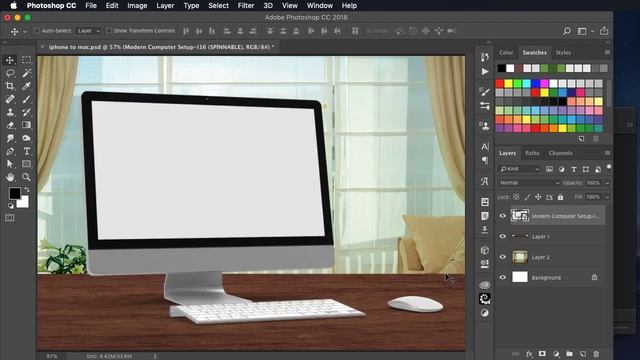Hide the Modern Computer Setup layer
The image size is (640, 360).
point(503,216)
